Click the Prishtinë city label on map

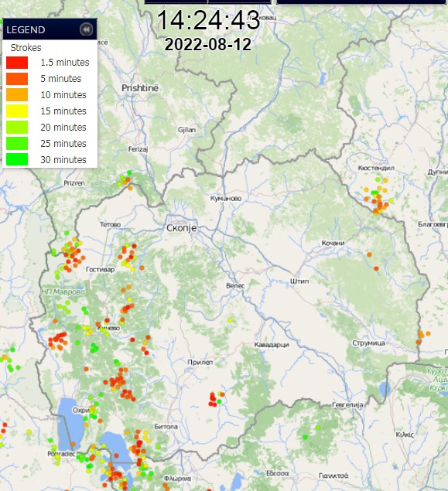click(x=140, y=88)
